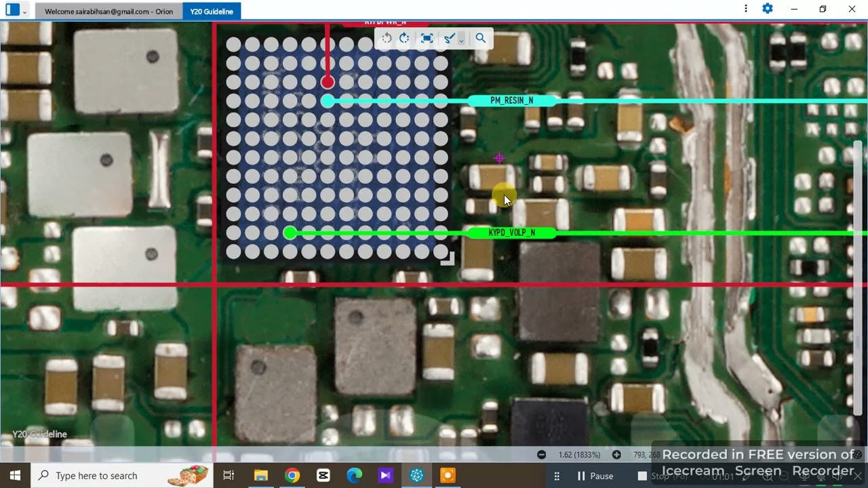Click the search magnifier icon

point(481,39)
